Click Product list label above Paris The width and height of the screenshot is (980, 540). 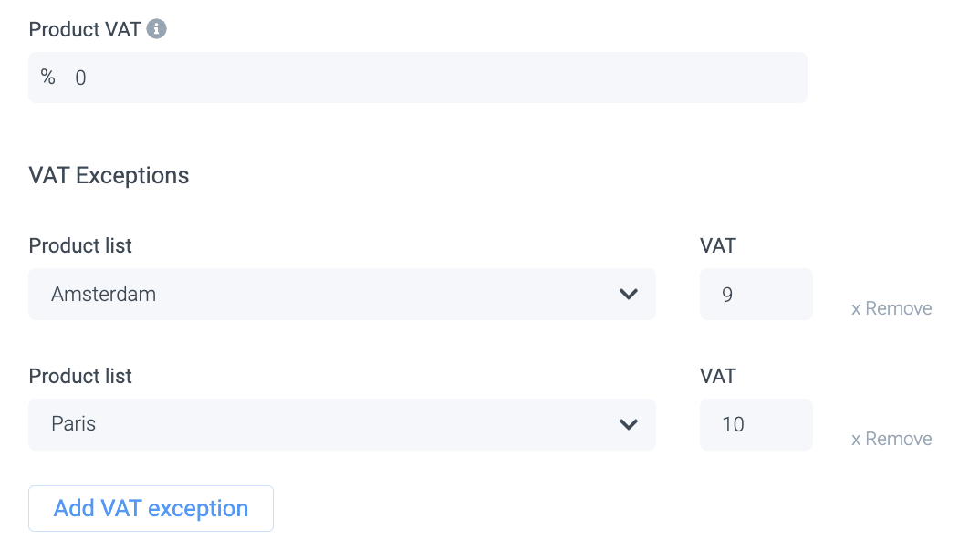click(x=80, y=376)
